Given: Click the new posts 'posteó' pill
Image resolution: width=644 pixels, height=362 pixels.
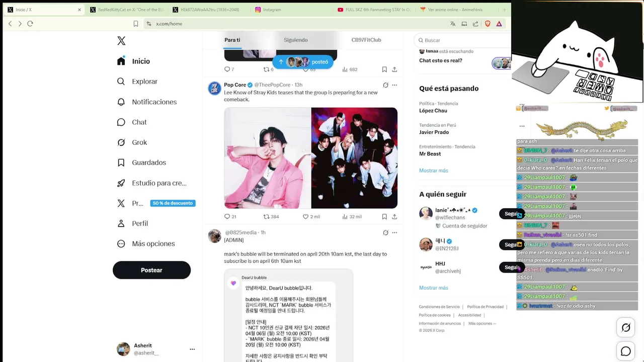Looking at the screenshot, I should point(303,62).
